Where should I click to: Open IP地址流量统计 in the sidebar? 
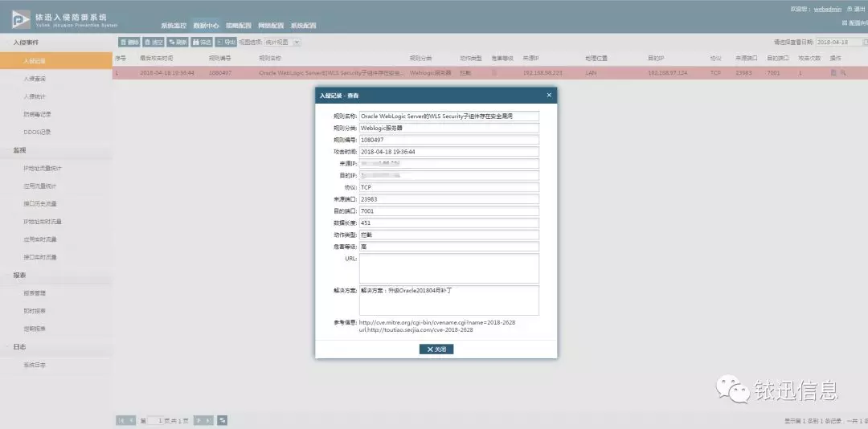tap(56, 168)
